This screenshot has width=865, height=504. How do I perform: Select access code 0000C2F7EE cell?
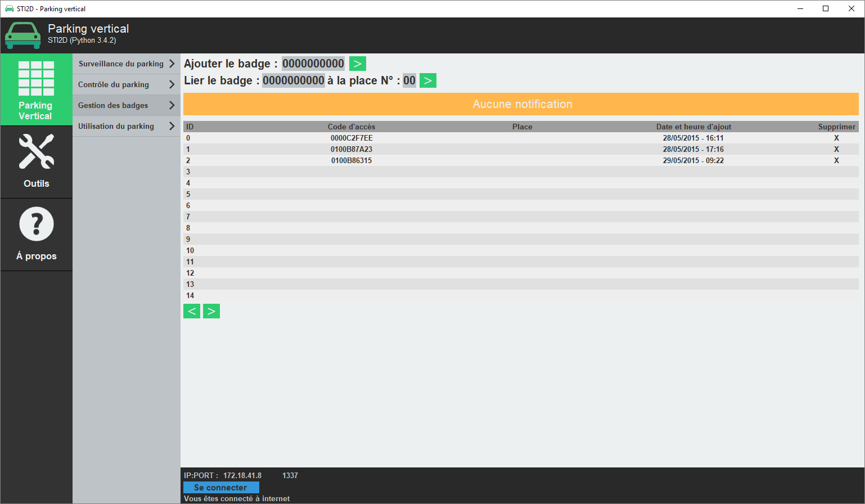click(352, 138)
